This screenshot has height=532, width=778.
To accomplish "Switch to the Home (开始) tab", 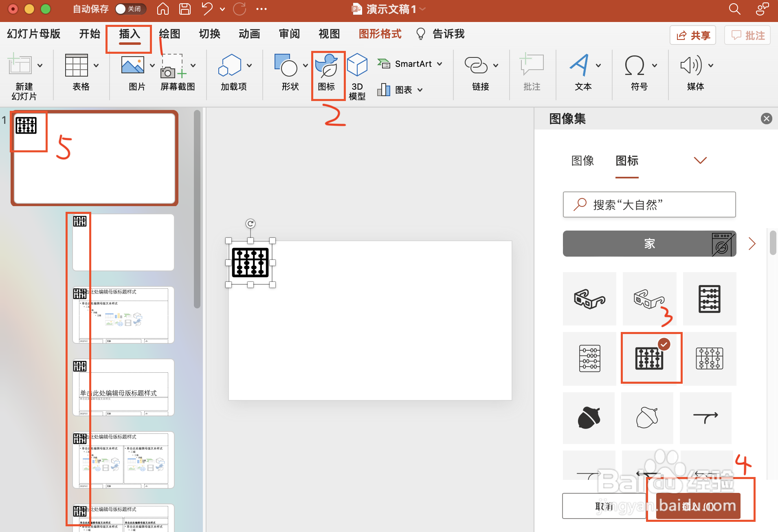I will point(90,34).
